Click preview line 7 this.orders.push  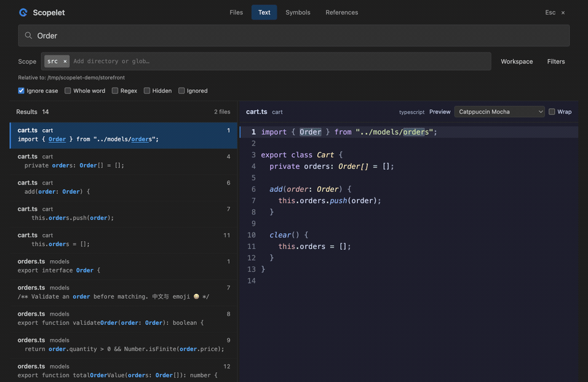[330, 201]
